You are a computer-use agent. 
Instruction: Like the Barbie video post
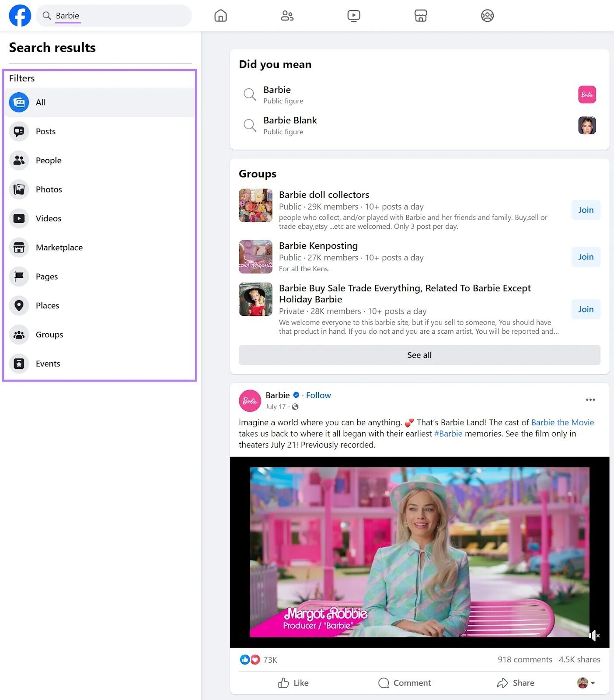(x=293, y=682)
